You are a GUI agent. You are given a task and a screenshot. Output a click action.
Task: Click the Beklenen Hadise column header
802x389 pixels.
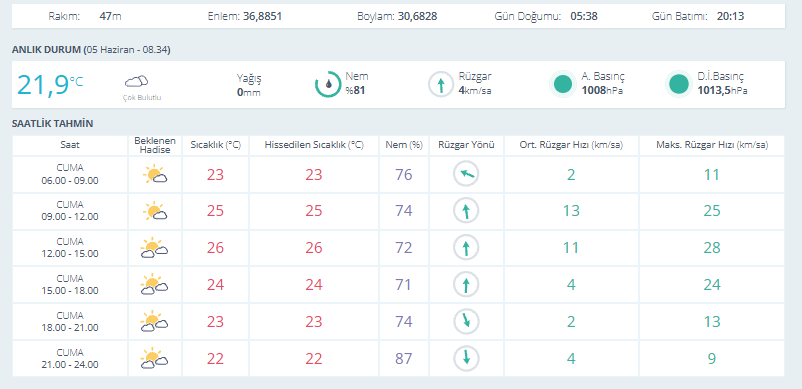pyautogui.click(x=155, y=145)
